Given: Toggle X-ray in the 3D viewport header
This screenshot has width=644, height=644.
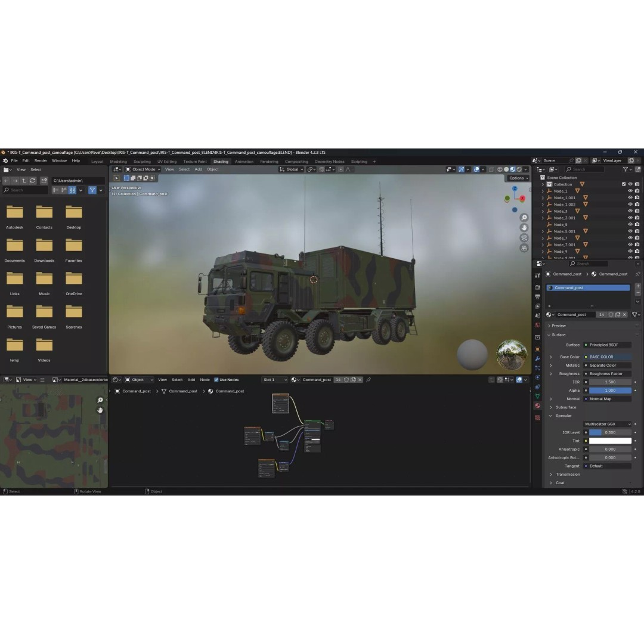Looking at the screenshot, I should pos(491,169).
